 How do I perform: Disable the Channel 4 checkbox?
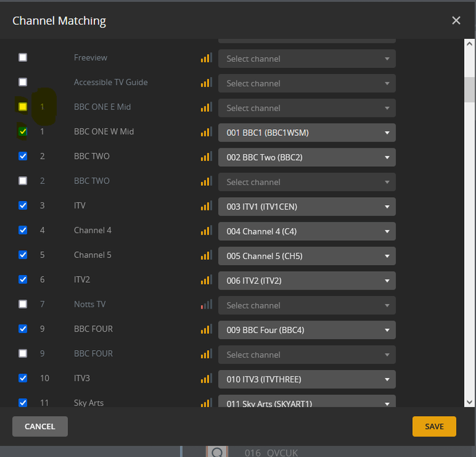pyautogui.click(x=23, y=230)
